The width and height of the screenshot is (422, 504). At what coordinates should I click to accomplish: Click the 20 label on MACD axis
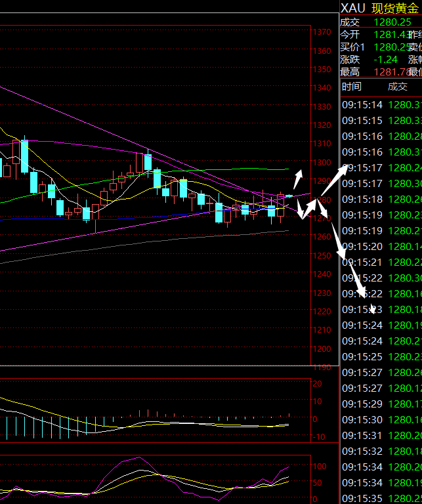(x=316, y=383)
